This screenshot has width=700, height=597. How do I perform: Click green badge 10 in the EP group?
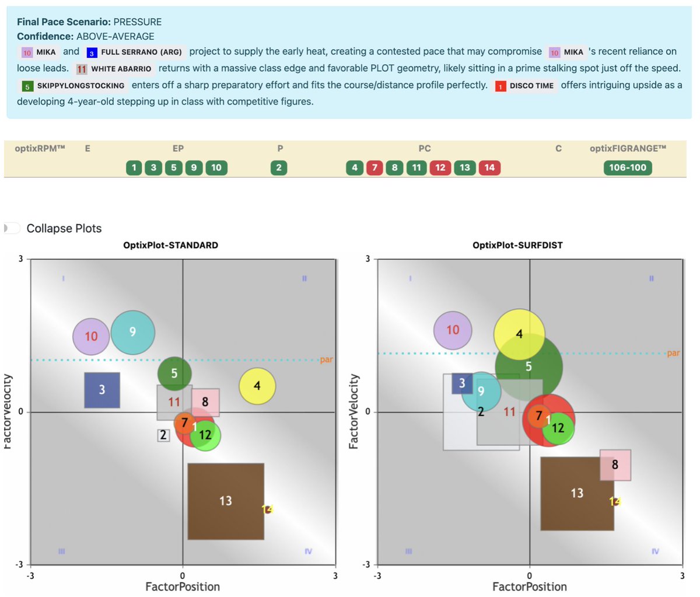(216, 167)
